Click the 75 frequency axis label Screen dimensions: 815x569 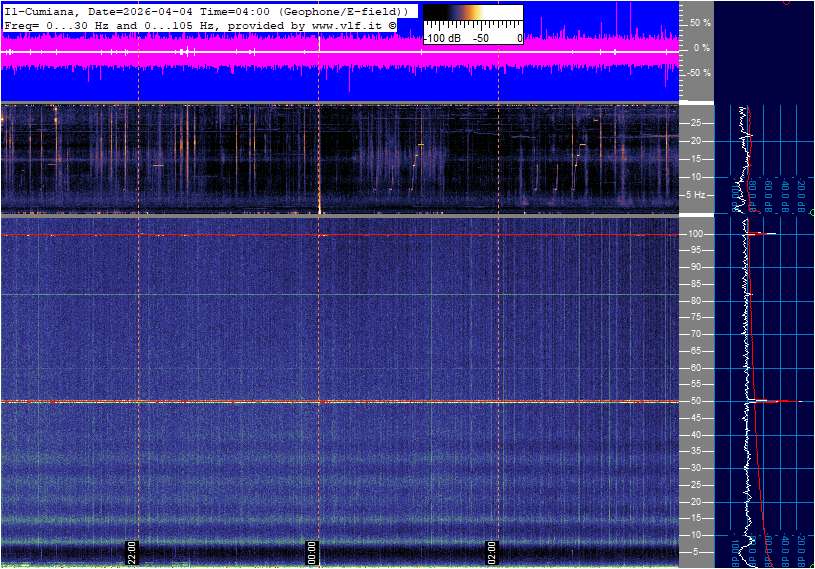click(x=695, y=317)
